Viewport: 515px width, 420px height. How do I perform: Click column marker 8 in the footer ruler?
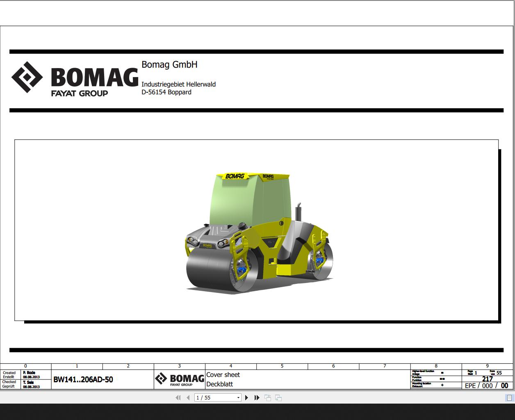(436, 366)
